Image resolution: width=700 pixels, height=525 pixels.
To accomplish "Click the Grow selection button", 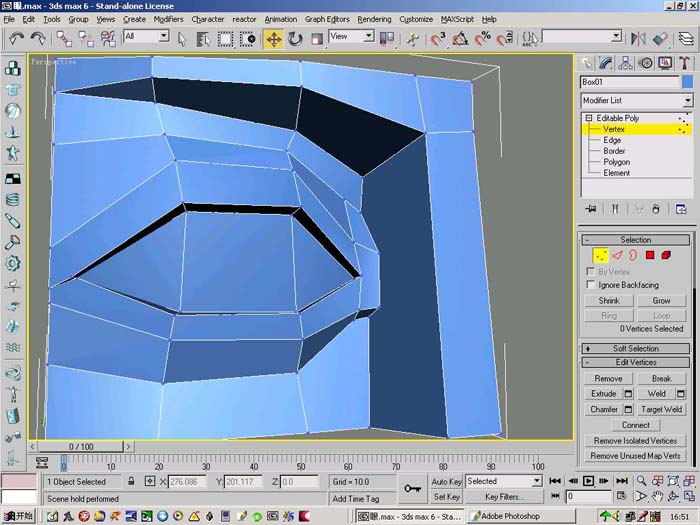I will [661, 300].
